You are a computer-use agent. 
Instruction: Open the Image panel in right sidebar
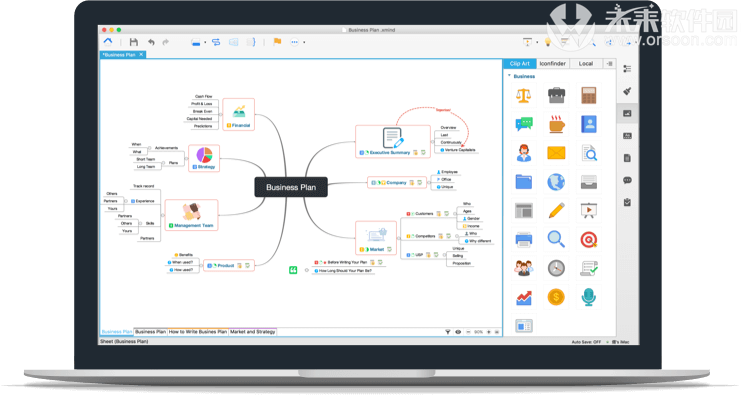point(627,113)
